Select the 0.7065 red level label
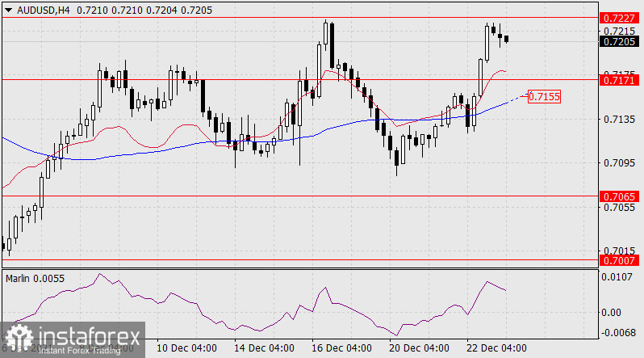 [620, 196]
